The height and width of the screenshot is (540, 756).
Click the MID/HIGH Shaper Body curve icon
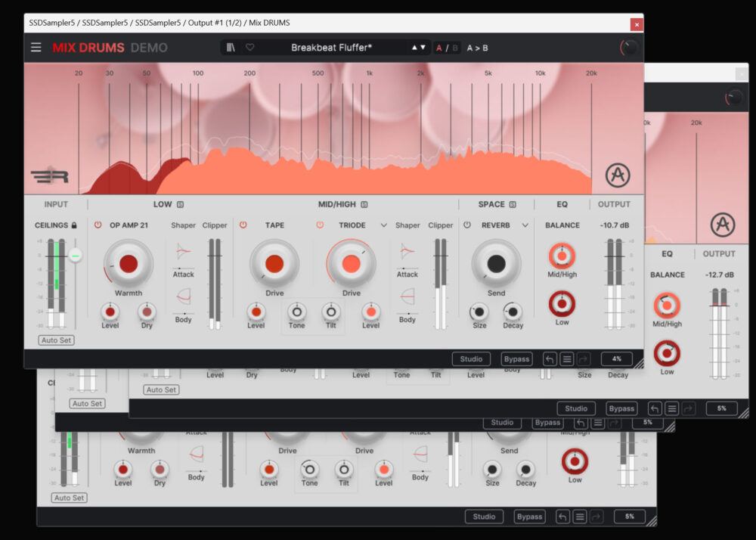coord(407,296)
